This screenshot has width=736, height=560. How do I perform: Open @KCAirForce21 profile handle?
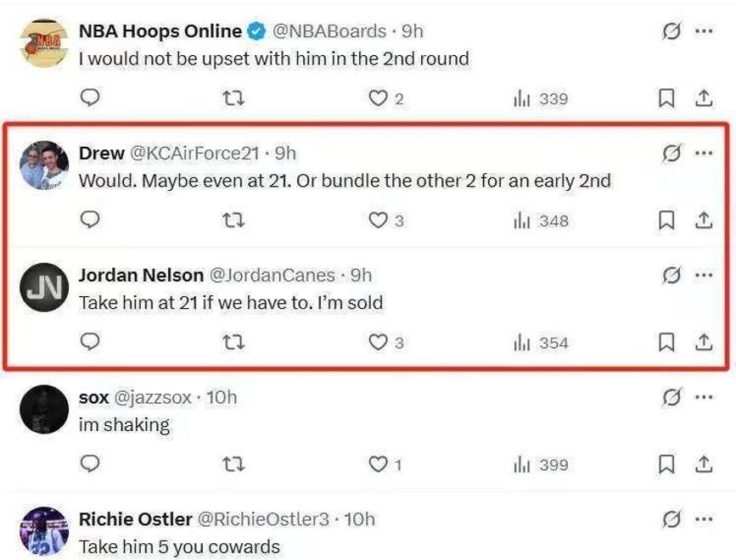(194, 154)
